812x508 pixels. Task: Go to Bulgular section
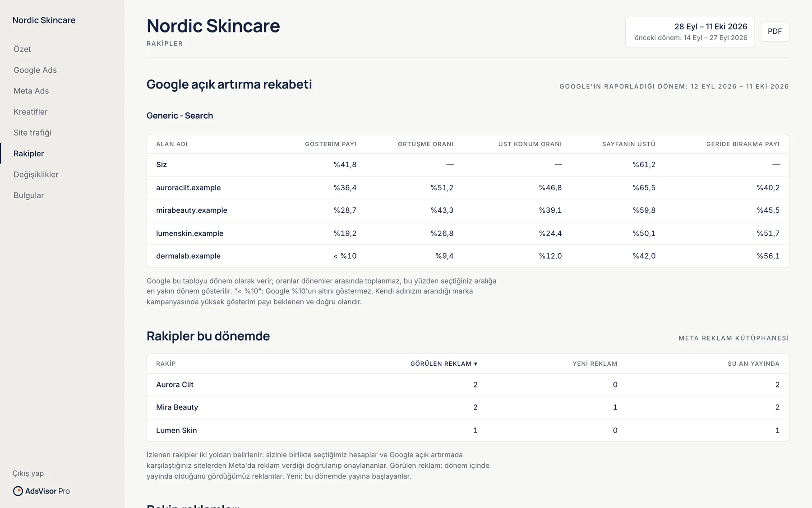(x=29, y=195)
